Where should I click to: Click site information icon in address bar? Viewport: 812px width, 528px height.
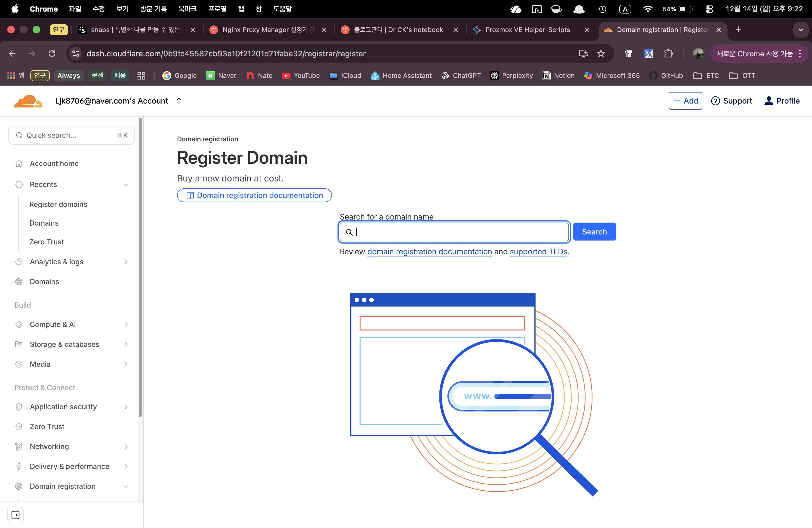point(76,54)
